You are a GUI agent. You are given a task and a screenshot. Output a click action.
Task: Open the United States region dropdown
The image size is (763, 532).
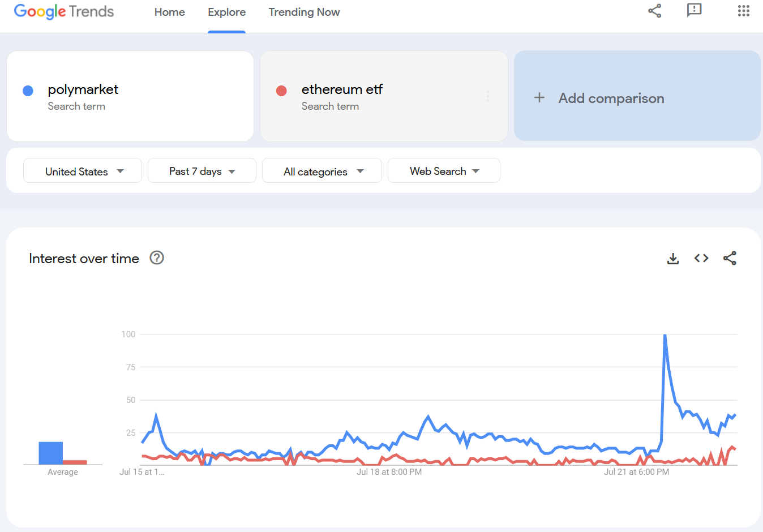[83, 171]
